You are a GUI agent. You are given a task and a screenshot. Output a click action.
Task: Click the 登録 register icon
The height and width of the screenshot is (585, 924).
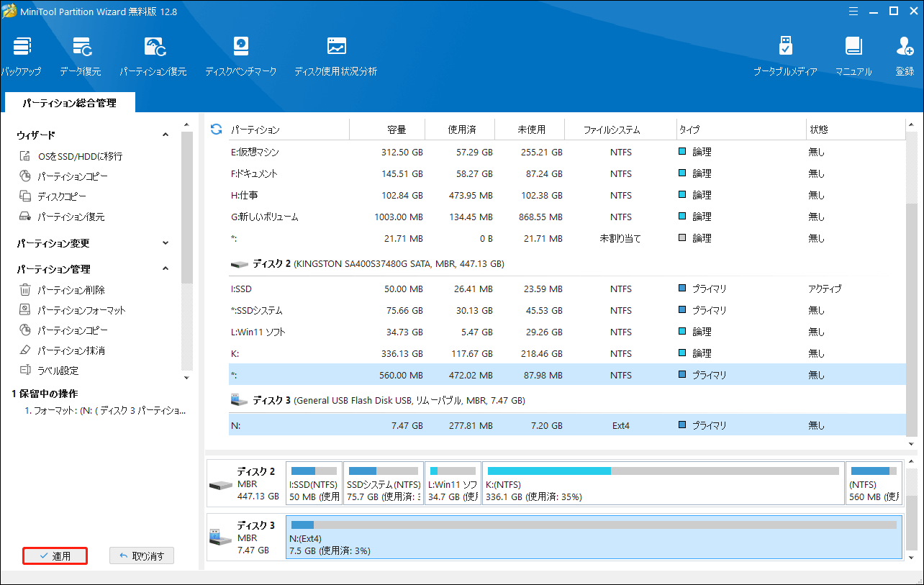tap(905, 56)
